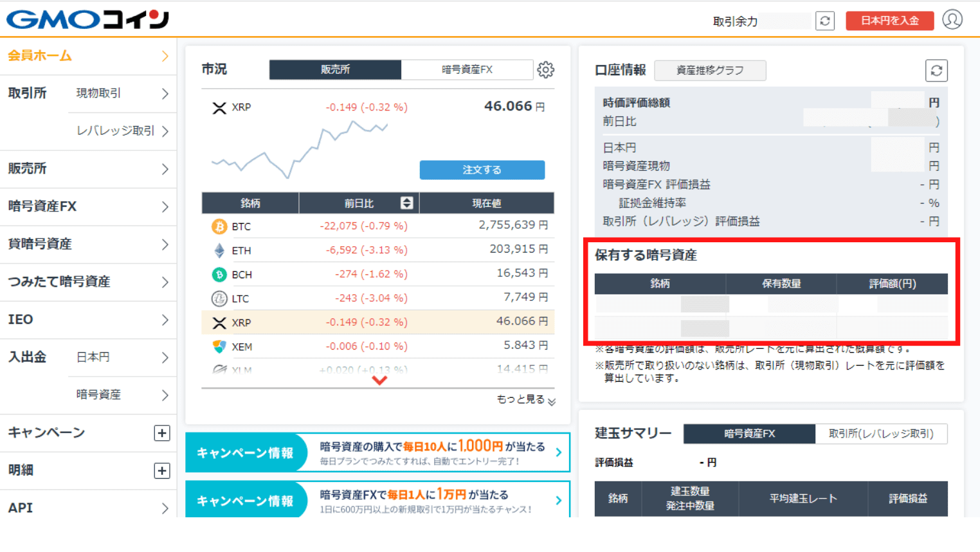The image size is (980, 552).
Task: Click the 口座情報 refresh icon
Action: pos(936,71)
